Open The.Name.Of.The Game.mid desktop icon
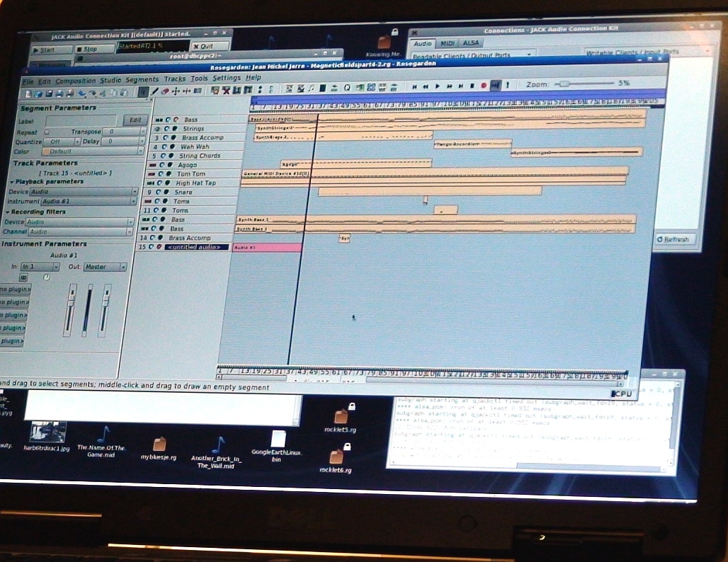This screenshot has height=562, width=728. (101, 441)
